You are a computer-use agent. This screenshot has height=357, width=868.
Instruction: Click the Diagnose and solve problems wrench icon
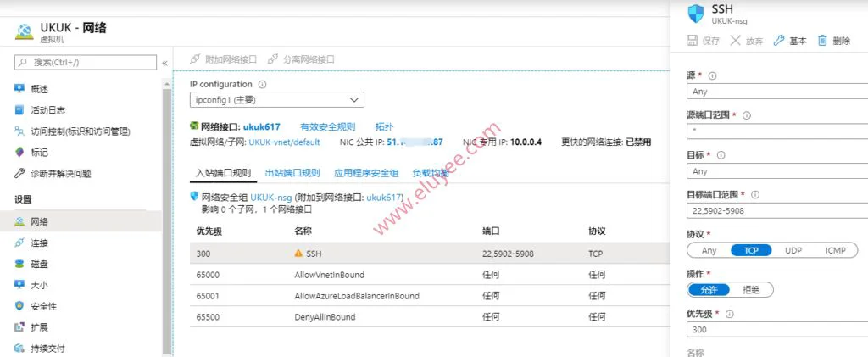[x=20, y=174]
